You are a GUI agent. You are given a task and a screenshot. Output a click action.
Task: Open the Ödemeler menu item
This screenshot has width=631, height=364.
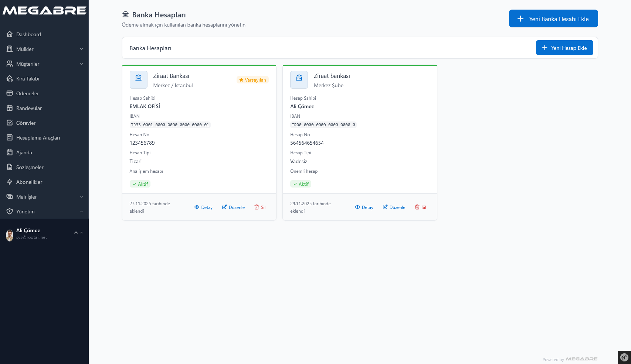(27, 93)
